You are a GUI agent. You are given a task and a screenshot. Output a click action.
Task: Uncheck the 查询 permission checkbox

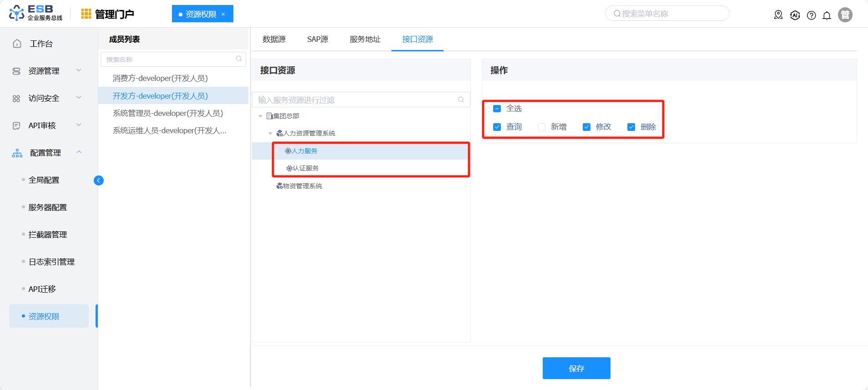coord(497,127)
